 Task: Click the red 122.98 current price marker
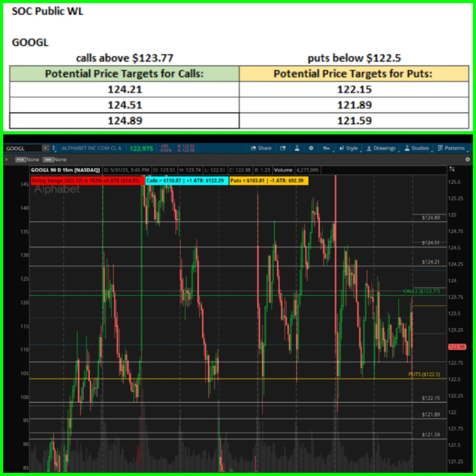click(x=457, y=347)
